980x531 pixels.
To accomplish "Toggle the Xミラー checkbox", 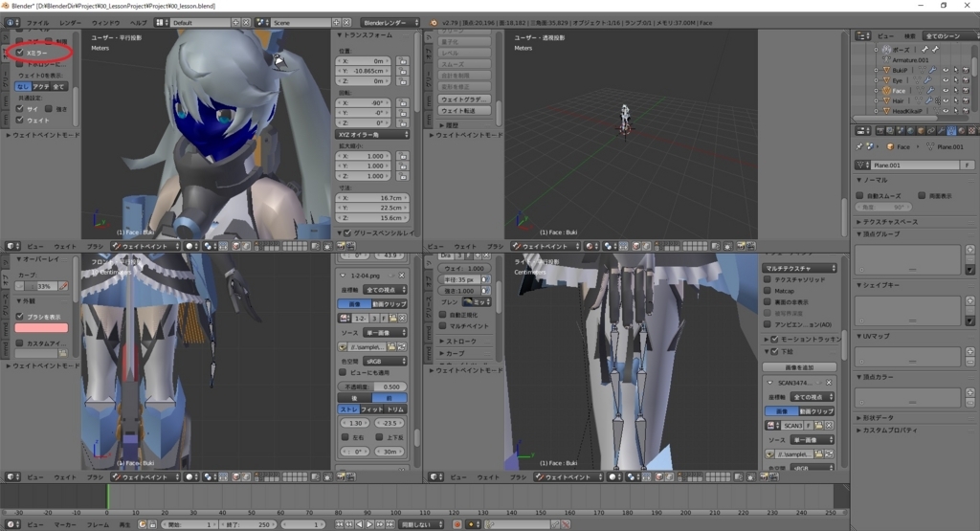I will pos(20,53).
